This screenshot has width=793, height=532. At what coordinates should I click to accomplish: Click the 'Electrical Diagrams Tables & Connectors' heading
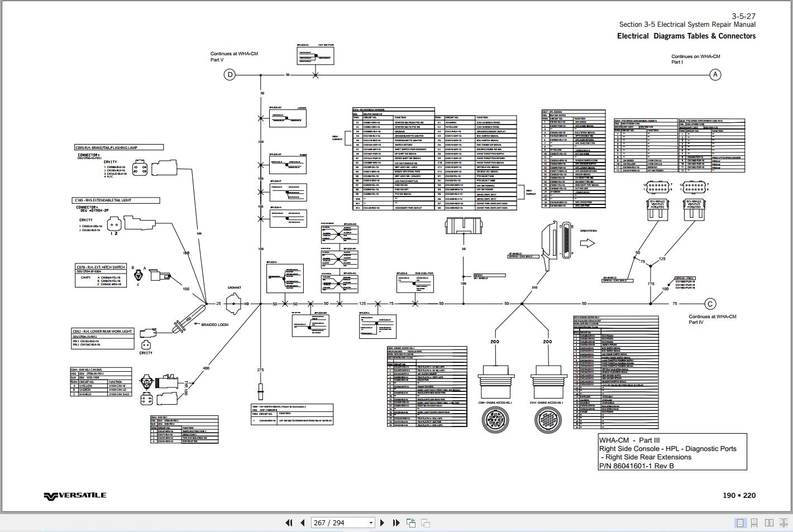[x=686, y=36]
